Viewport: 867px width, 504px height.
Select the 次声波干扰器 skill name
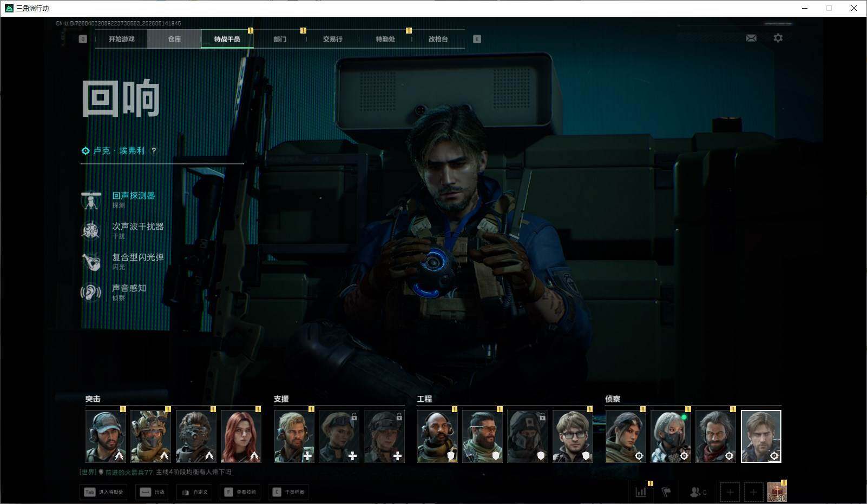(x=138, y=226)
